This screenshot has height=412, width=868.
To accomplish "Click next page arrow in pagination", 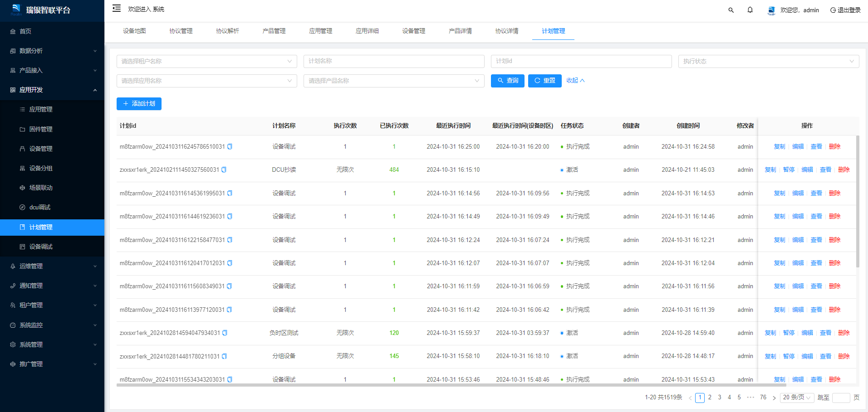I will coord(774,398).
